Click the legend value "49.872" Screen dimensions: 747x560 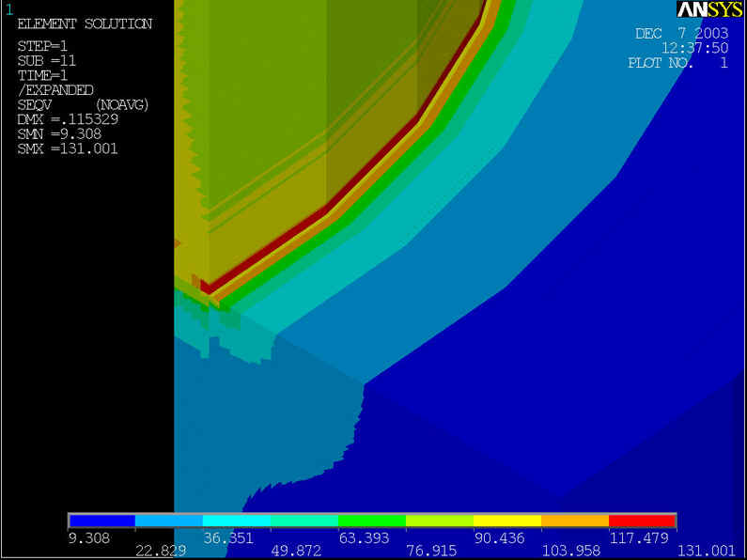(296, 552)
